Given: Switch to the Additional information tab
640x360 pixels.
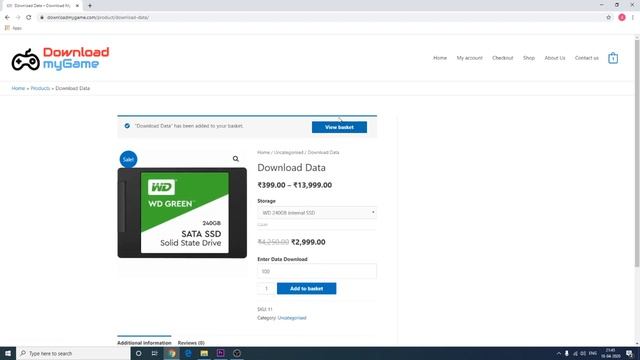Looking at the screenshot, I should coord(144,342).
